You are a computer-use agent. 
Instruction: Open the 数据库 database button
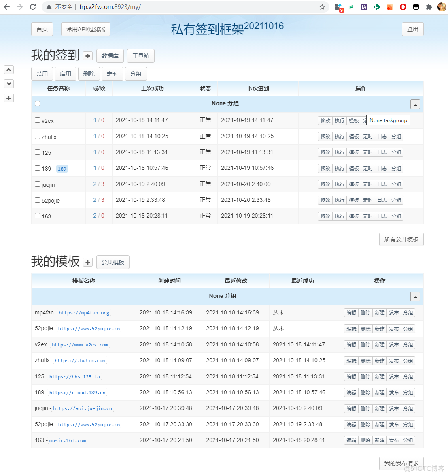tap(110, 56)
